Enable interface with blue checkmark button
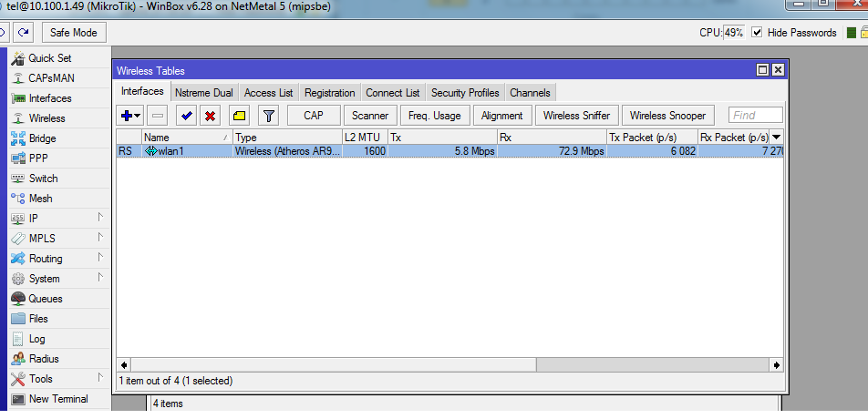 point(187,116)
